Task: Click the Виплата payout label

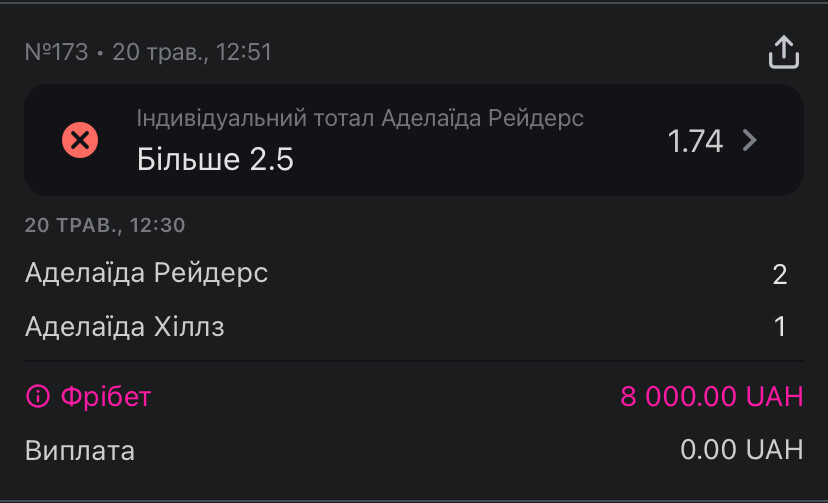Action: [80, 451]
